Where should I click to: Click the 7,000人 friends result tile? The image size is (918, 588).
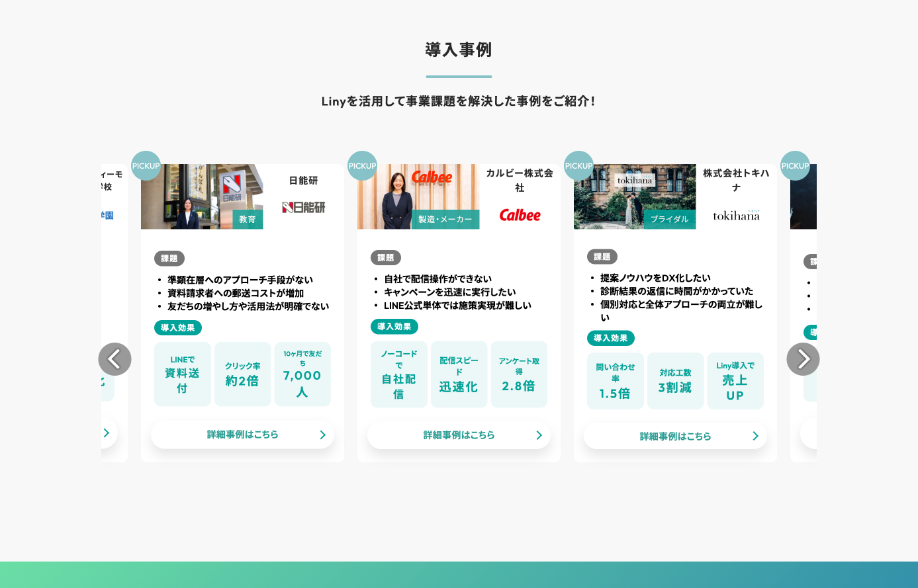click(302, 374)
